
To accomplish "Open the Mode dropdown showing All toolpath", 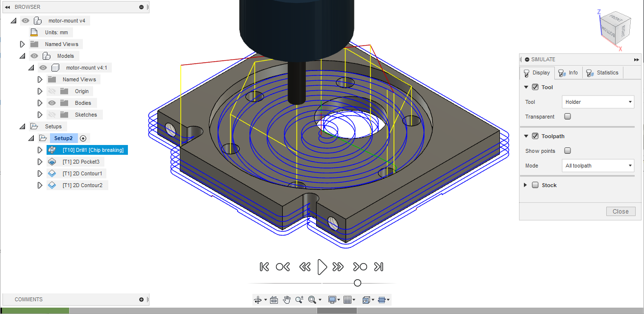I will pyautogui.click(x=597, y=166).
